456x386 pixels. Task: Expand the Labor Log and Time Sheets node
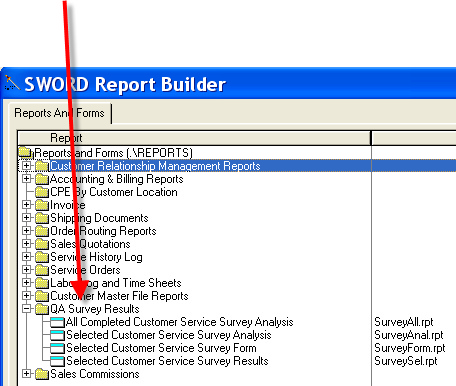pyautogui.click(x=26, y=282)
